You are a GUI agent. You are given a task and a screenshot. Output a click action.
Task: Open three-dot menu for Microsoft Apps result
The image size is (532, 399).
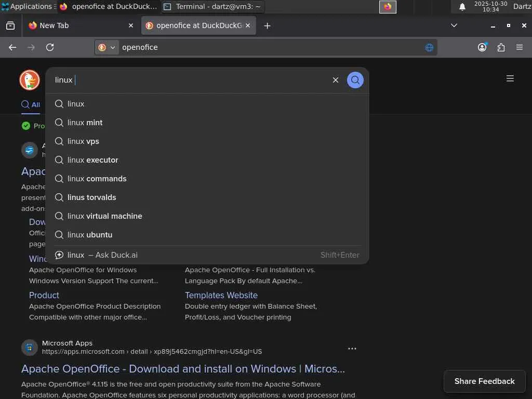coord(352,349)
